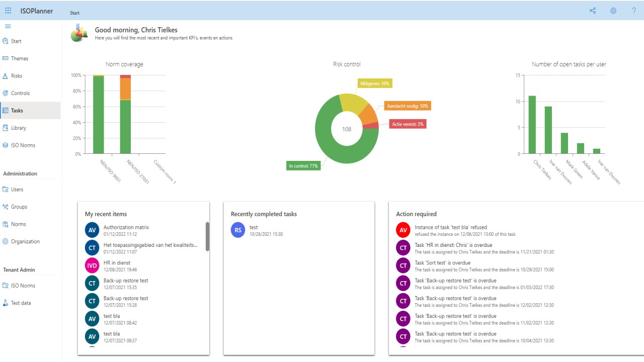Click the IVD avatar for HR in dienst

point(92,265)
